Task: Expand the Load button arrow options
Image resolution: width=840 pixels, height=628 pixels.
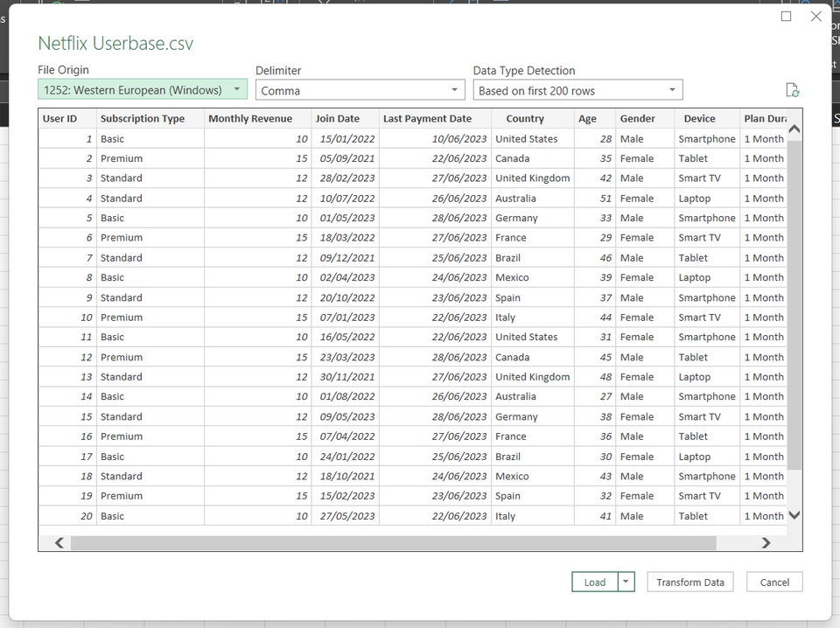Action: (x=626, y=582)
